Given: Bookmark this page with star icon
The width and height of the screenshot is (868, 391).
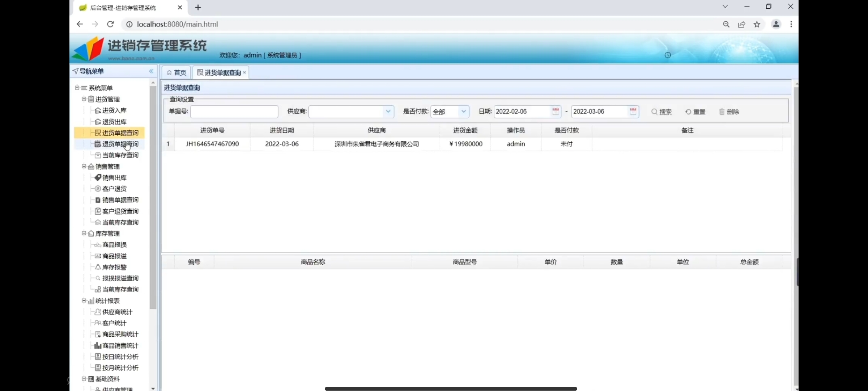Looking at the screenshot, I should pos(757,24).
